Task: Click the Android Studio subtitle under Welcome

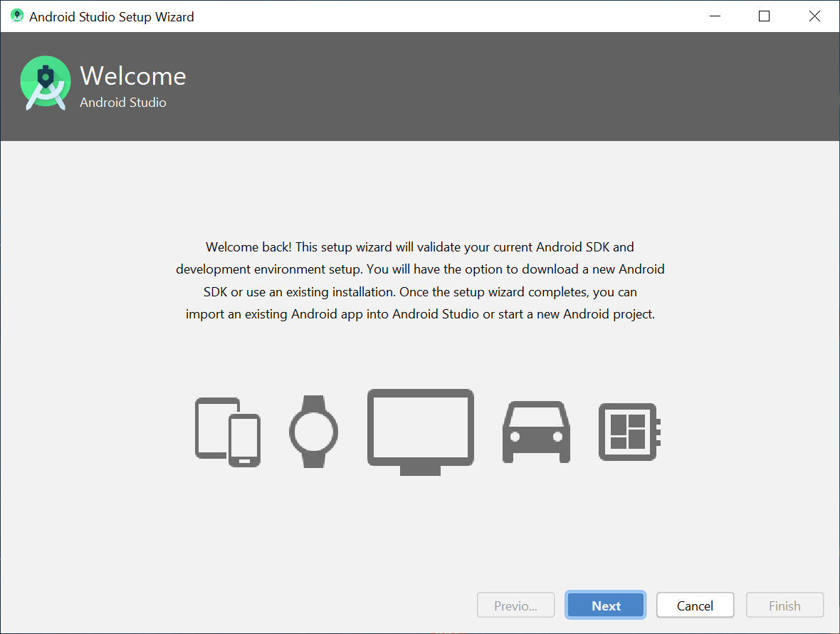Action: (x=124, y=102)
